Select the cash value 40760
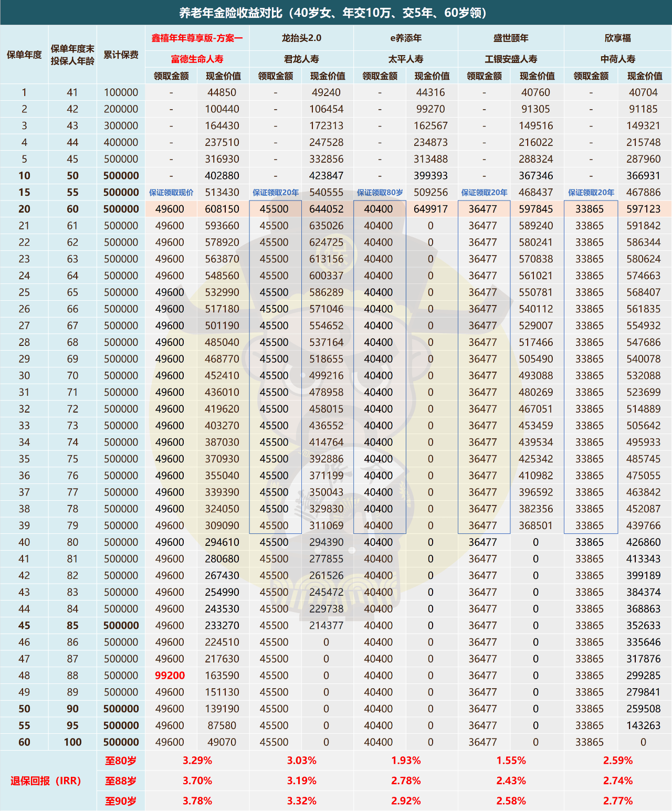 point(535,92)
